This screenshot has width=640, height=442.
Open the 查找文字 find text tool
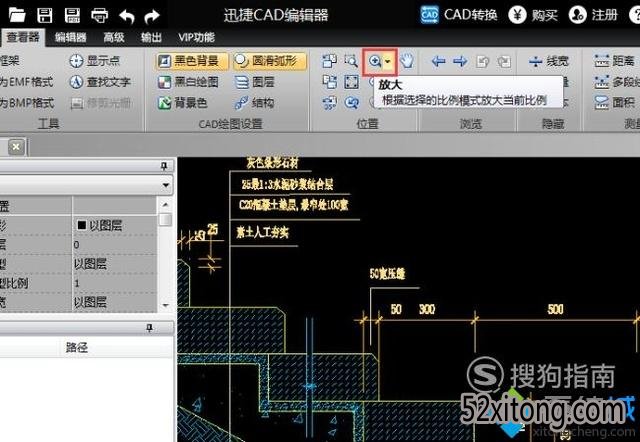pos(100,82)
